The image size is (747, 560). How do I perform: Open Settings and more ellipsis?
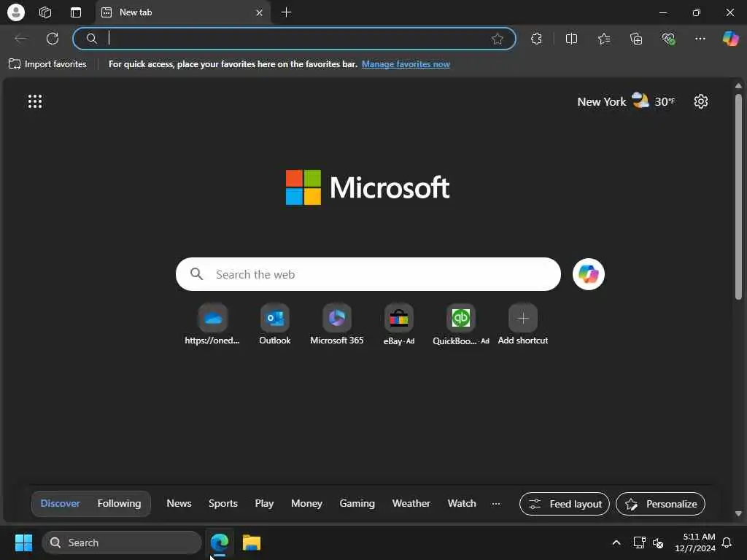coord(700,39)
